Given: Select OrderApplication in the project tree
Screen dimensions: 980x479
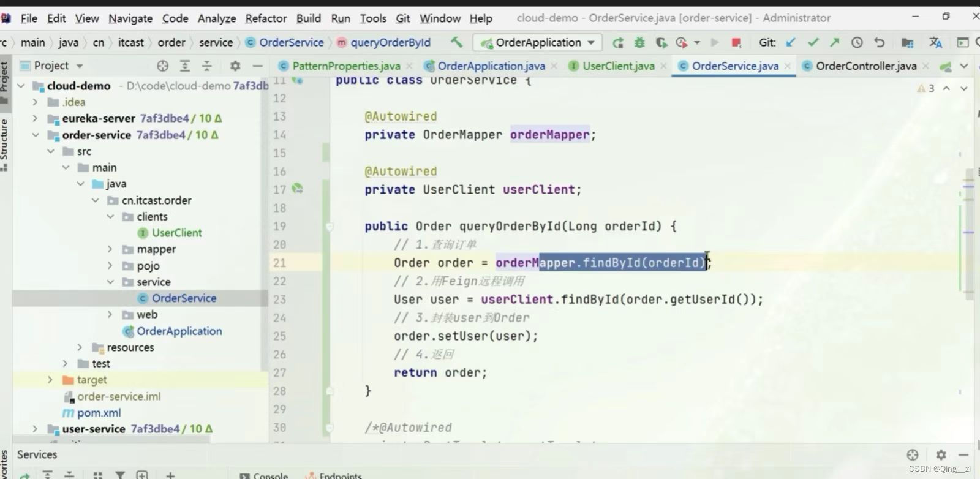Looking at the screenshot, I should [179, 331].
